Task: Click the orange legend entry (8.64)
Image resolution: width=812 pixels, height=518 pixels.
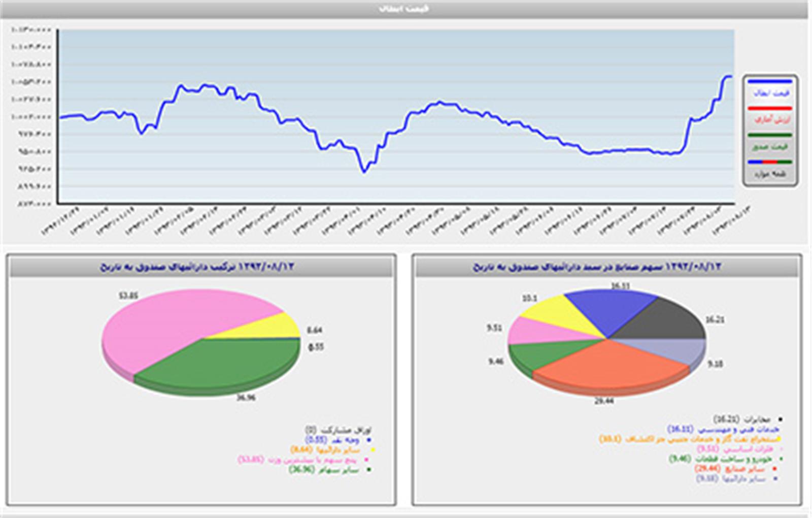Action: point(332,450)
